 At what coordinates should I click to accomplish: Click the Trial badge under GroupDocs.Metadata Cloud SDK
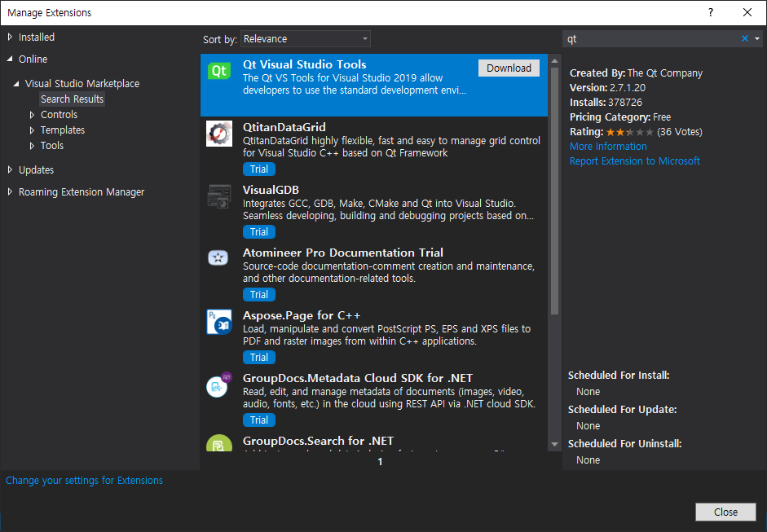(x=259, y=420)
